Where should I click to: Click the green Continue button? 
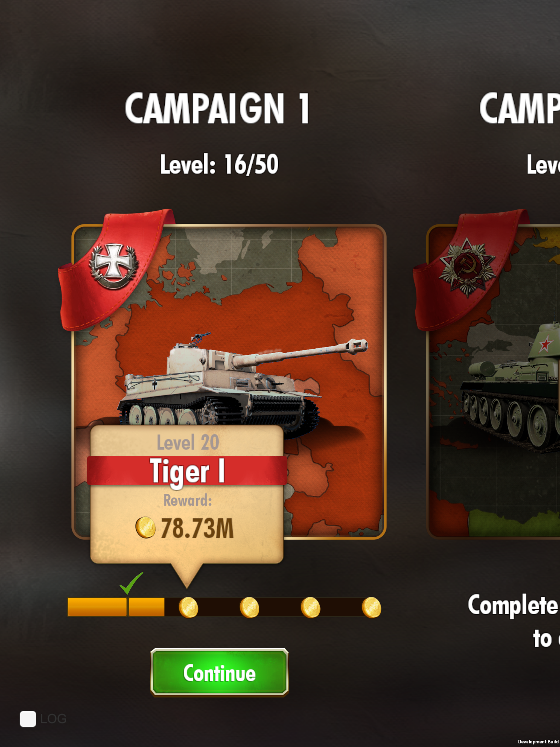[x=220, y=673]
